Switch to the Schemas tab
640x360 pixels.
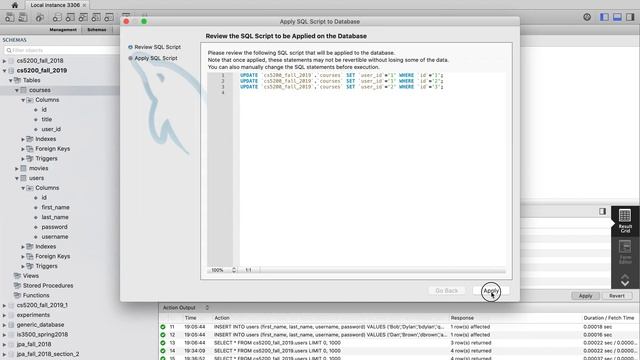[x=97, y=30]
